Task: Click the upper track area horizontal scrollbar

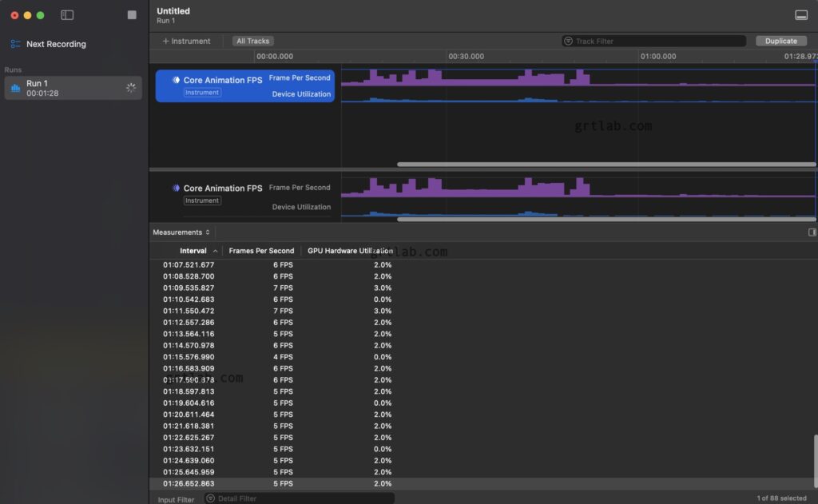Action: tap(606, 165)
